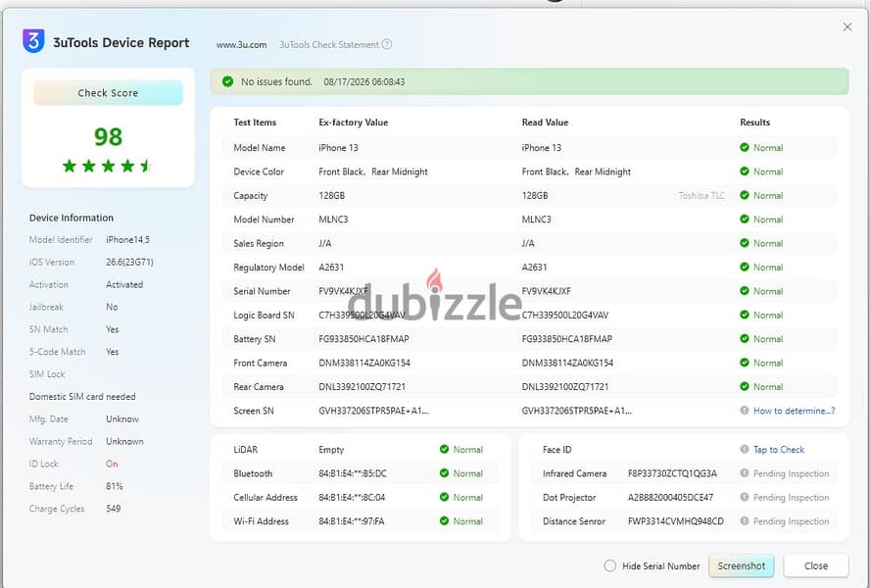This screenshot has width=870, height=588.
Task: Click the Device Information heading
Action: tap(71, 218)
